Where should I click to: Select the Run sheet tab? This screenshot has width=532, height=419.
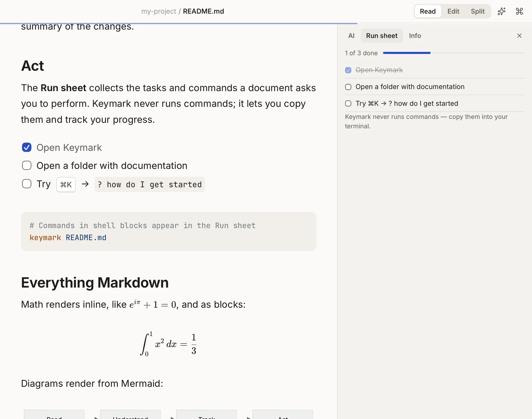tap(382, 36)
